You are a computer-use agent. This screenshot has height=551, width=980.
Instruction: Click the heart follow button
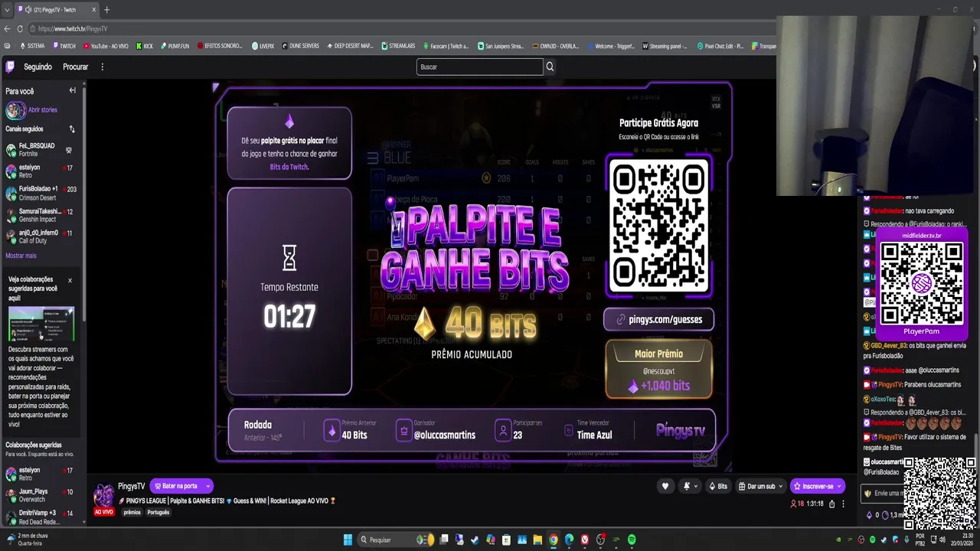click(665, 486)
